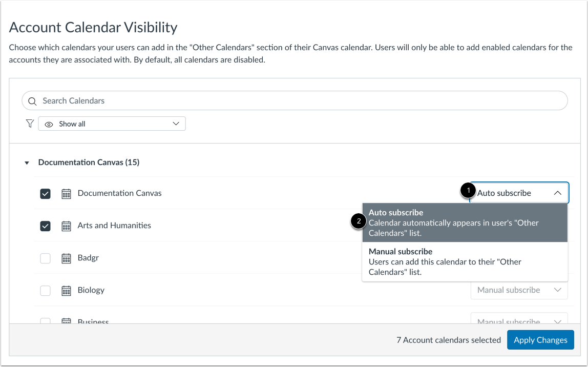Click the Apply Changes button
The height and width of the screenshot is (367, 588).
[x=540, y=340]
